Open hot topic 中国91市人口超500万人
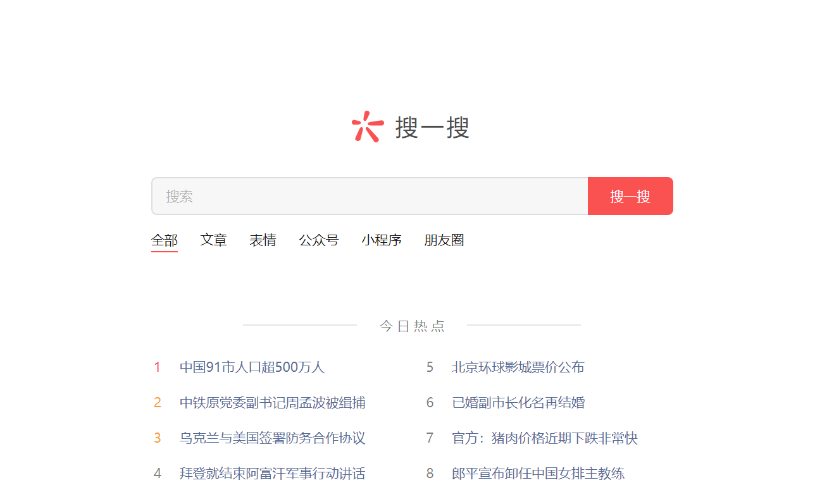 (x=252, y=367)
